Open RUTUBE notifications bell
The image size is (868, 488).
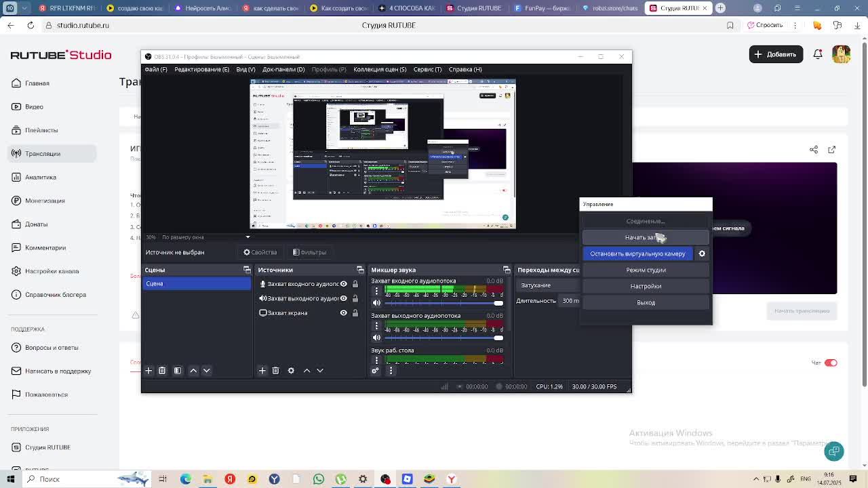[818, 54]
